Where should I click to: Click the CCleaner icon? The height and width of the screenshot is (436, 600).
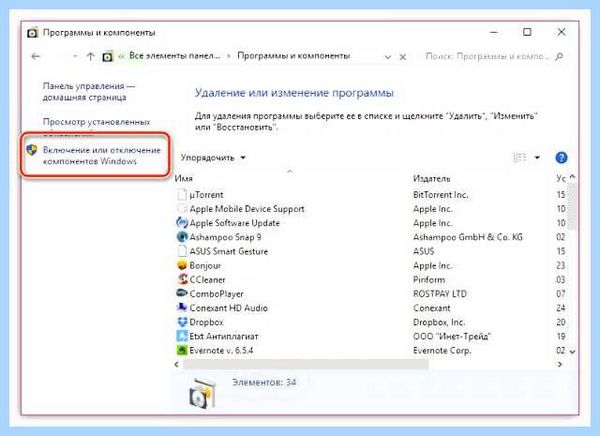[x=182, y=279]
